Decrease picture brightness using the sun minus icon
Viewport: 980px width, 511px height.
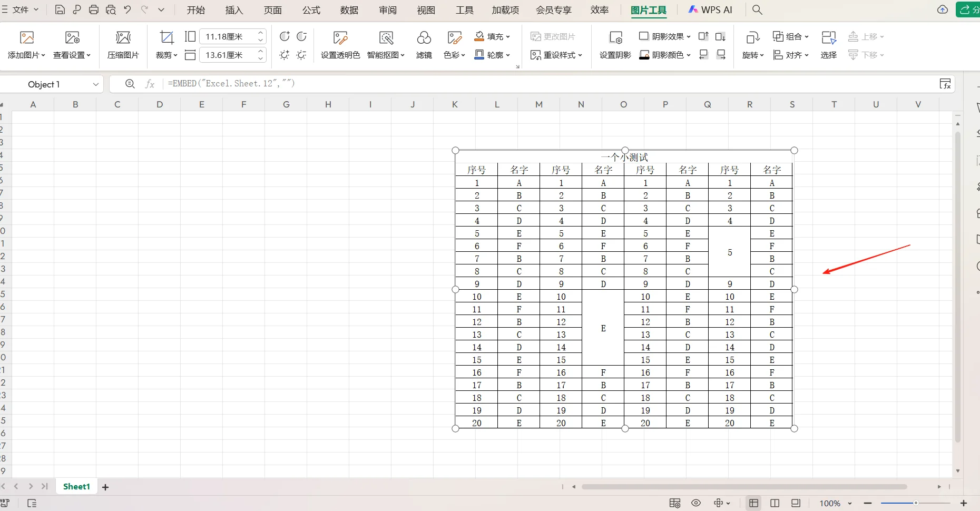click(301, 55)
